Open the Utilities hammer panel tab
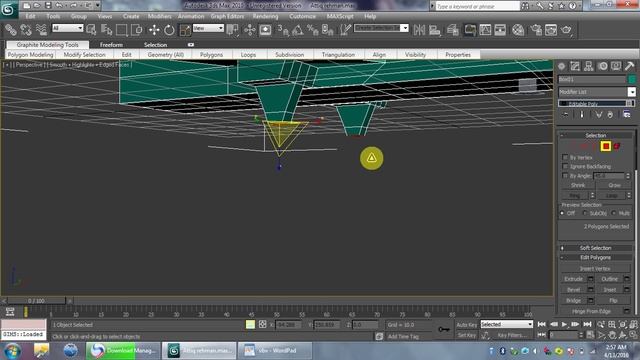640x360 pixels. coord(629,66)
